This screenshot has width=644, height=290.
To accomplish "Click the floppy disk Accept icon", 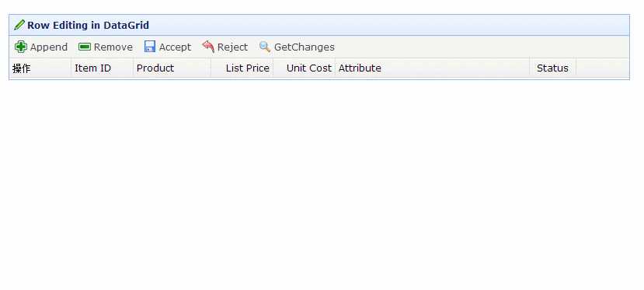I will 150,47.
